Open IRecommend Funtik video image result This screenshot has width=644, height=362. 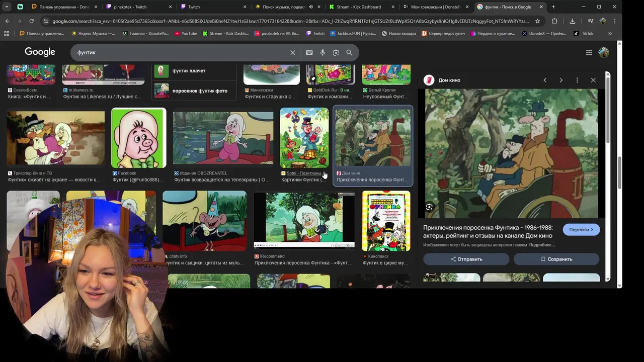click(304, 220)
